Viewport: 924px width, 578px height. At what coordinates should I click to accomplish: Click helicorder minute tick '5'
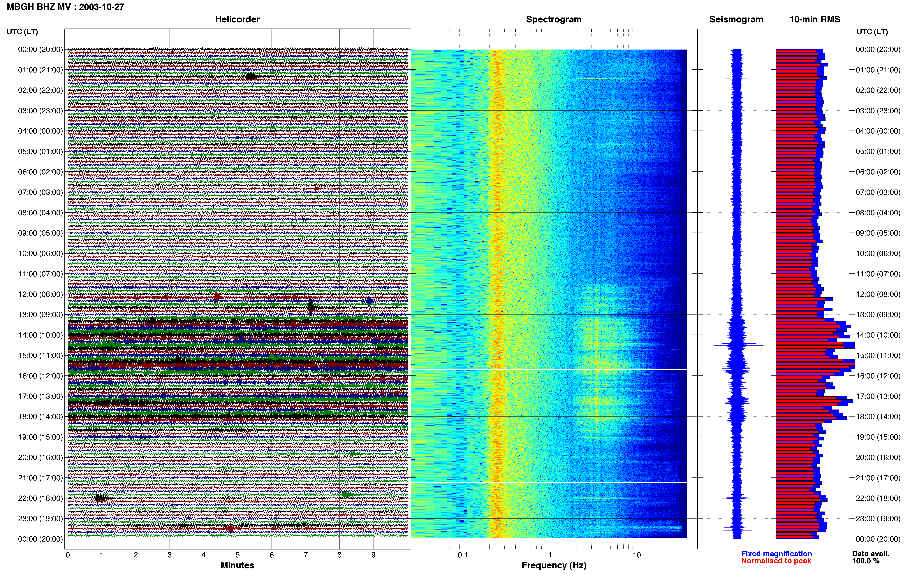[x=238, y=555]
